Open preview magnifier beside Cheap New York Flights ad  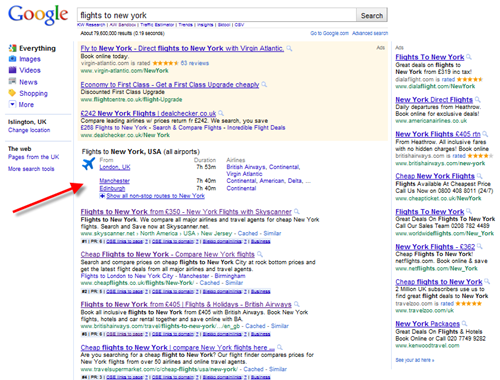click(480, 176)
